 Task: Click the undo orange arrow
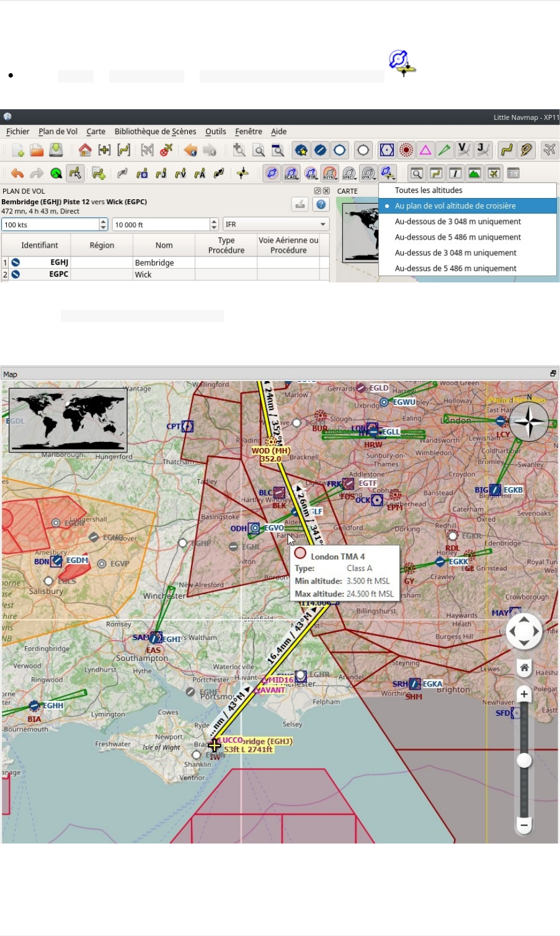pyautogui.click(x=17, y=173)
